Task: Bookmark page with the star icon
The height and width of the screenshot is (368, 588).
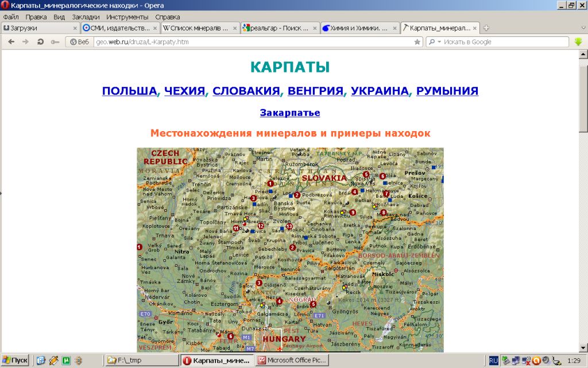Action: point(417,42)
